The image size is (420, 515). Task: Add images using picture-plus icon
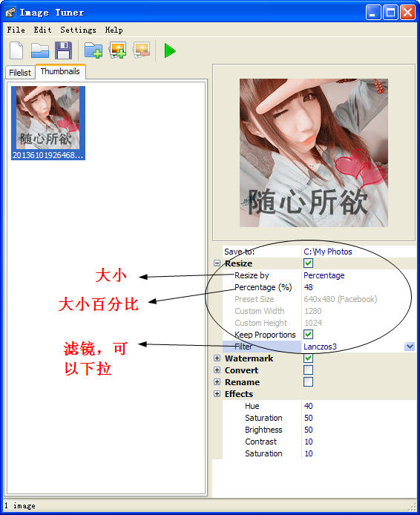pos(118,50)
